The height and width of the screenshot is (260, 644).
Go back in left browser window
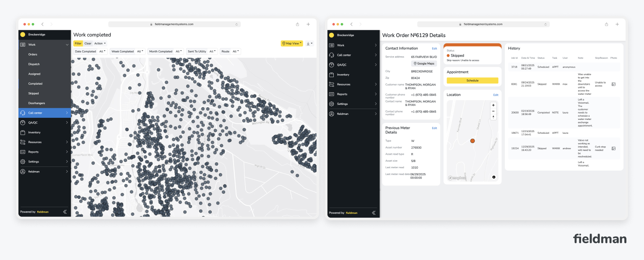(x=42, y=24)
